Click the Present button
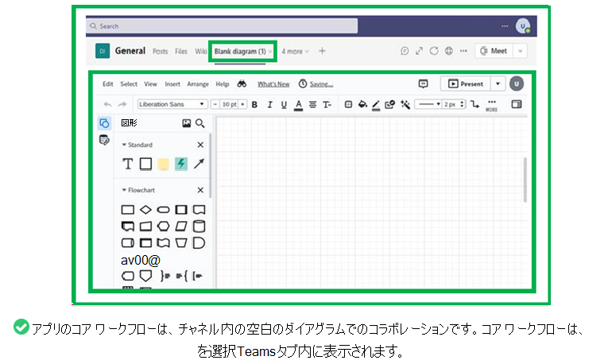 (465, 84)
